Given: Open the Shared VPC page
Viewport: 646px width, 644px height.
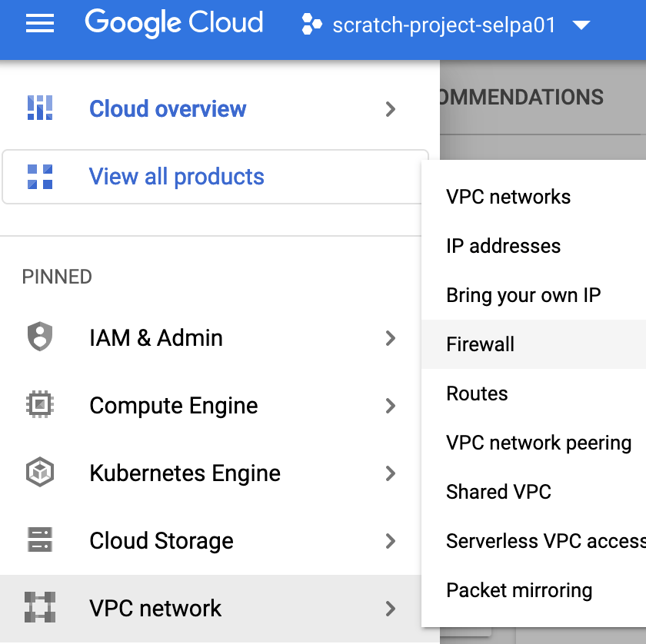Looking at the screenshot, I should pyautogui.click(x=500, y=492).
